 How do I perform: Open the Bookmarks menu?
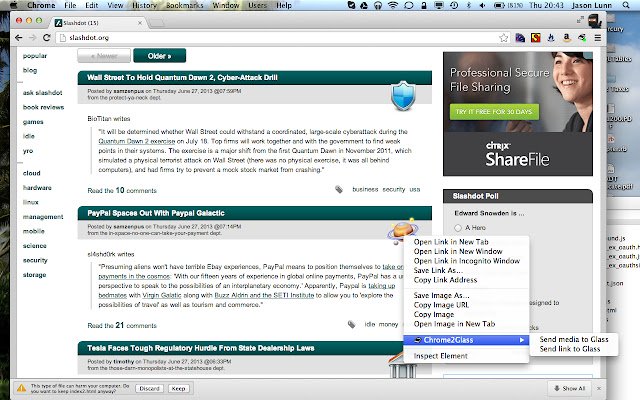click(x=184, y=5)
